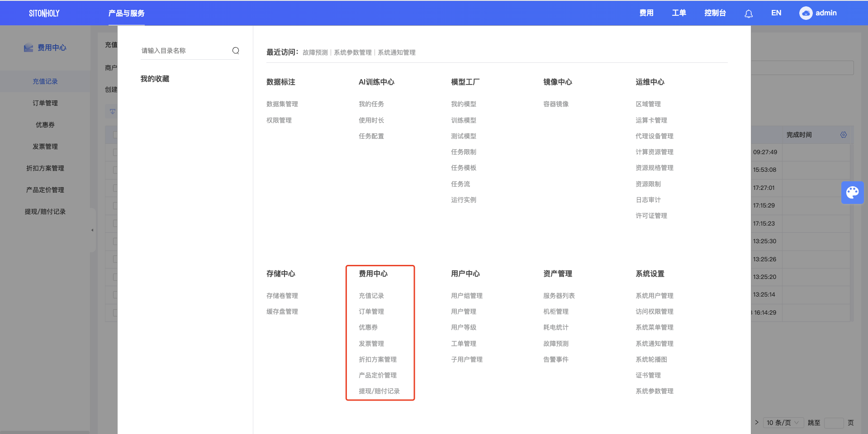Click the search magnifier icon
This screenshot has height=434, width=868.
(236, 51)
